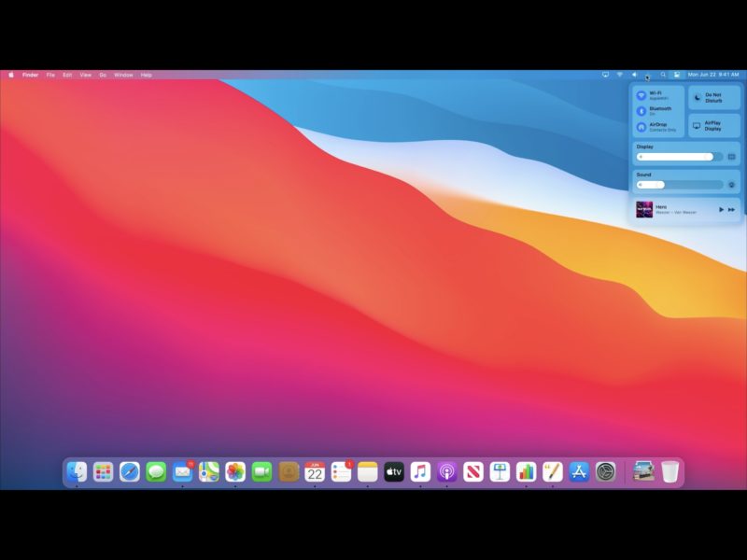Open the Messages app in the Dock
This screenshot has height=560, width=747.
tap(156, 472)
